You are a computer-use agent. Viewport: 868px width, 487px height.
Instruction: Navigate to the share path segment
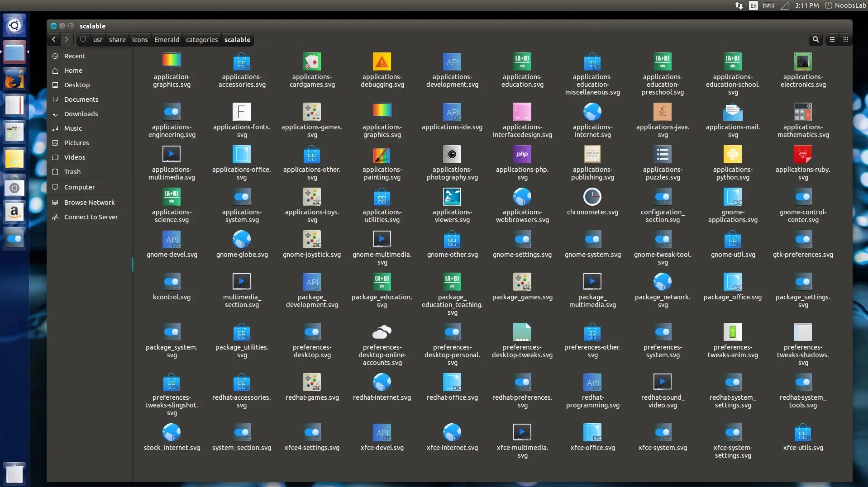pyautogui.click(x=117, y=40)
